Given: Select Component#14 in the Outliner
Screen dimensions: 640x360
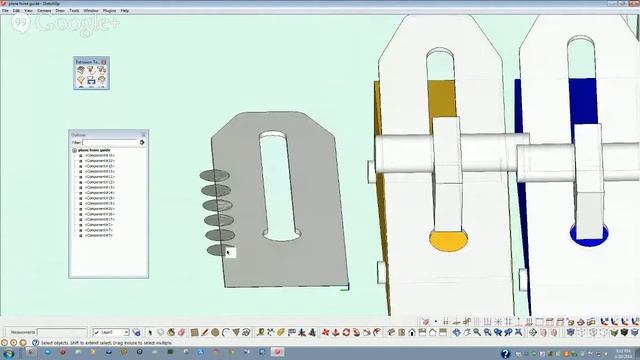Looking at the screenshot, I should click(99, 193).
